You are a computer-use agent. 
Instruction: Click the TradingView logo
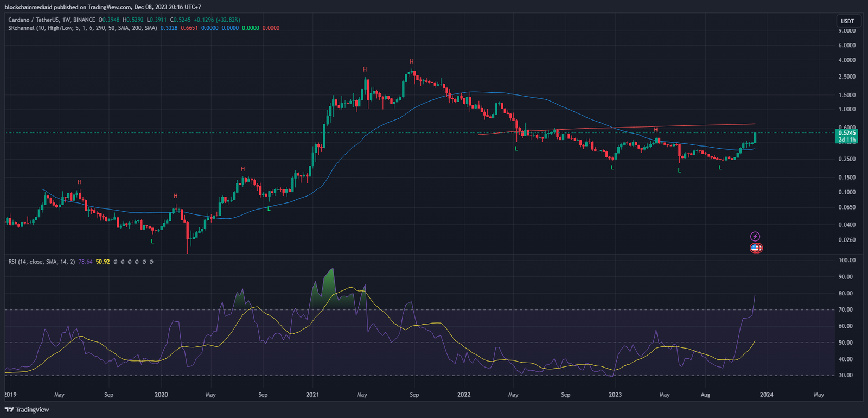(27, 409)
